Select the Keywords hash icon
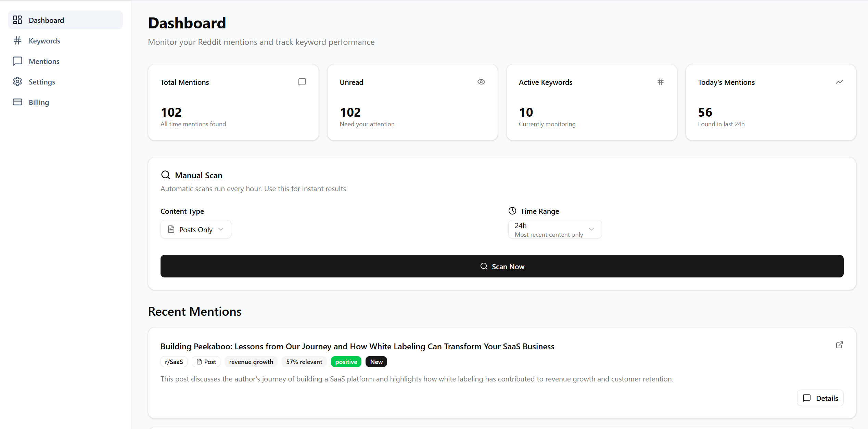The height and width of the screenshot is (429, 868). pos(17,40)
